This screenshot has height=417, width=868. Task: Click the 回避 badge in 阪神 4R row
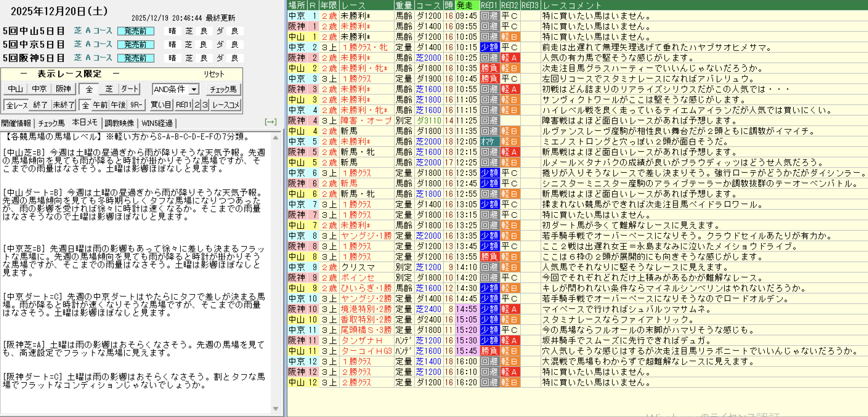tap(489, 120)
